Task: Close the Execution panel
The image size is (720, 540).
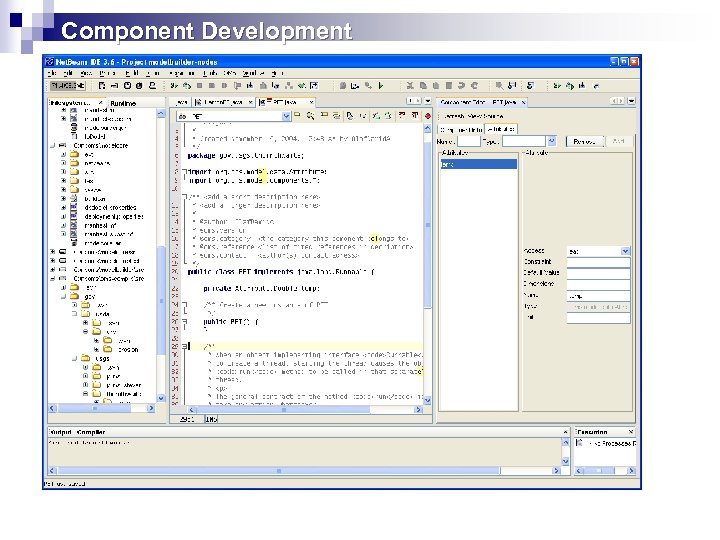Action: (631, 432)
